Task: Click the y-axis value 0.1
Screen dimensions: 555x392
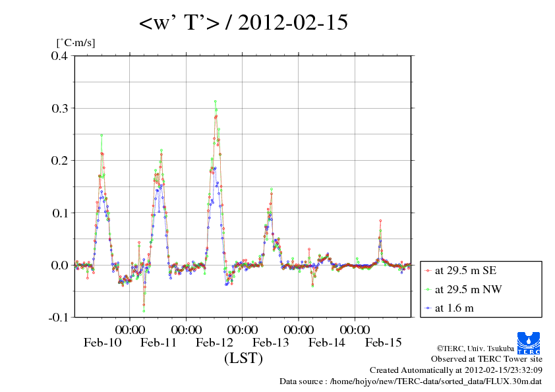Action: point(59,213)
